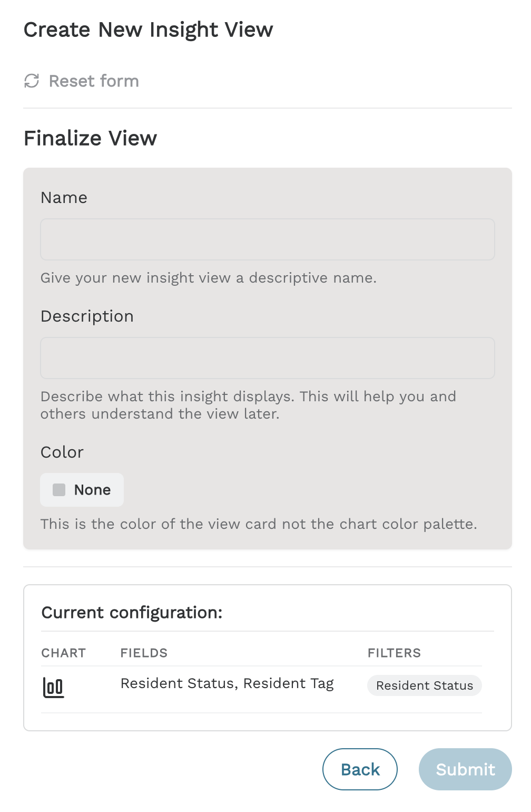Click the CHART column header
The image size is (531, 812).
pyautogui.click(x=64, y=653)
